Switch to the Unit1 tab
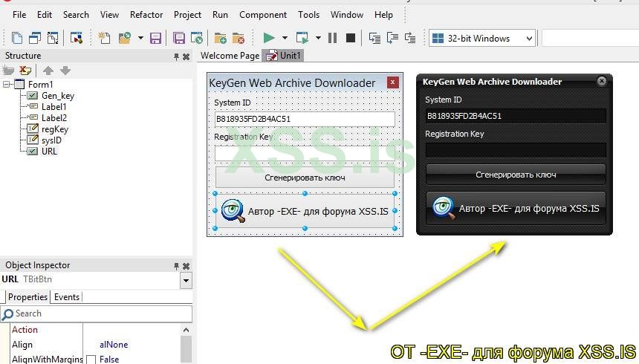The image size is (639, 364). click(283, 56)
